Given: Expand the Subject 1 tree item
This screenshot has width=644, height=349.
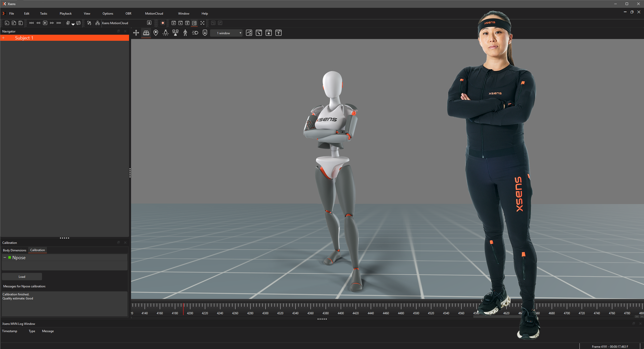Looking at the screenshot, I should [4, 38].
